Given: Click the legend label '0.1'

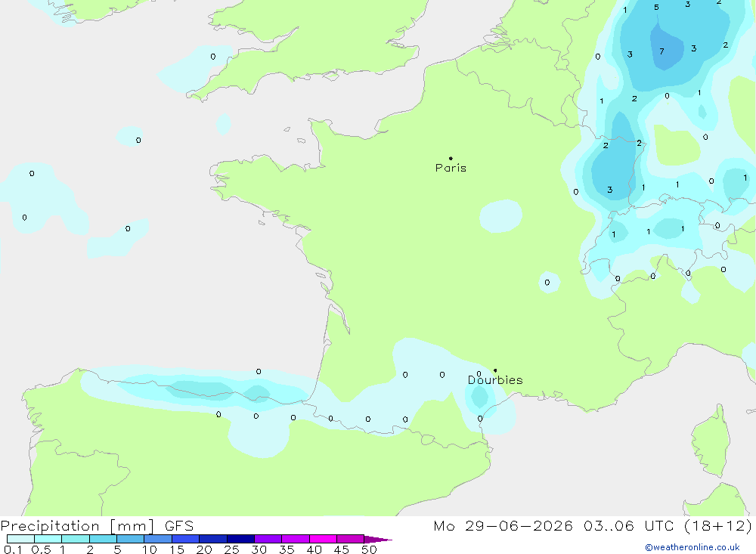Looking at the screenshot, I should tap(13, 549).
